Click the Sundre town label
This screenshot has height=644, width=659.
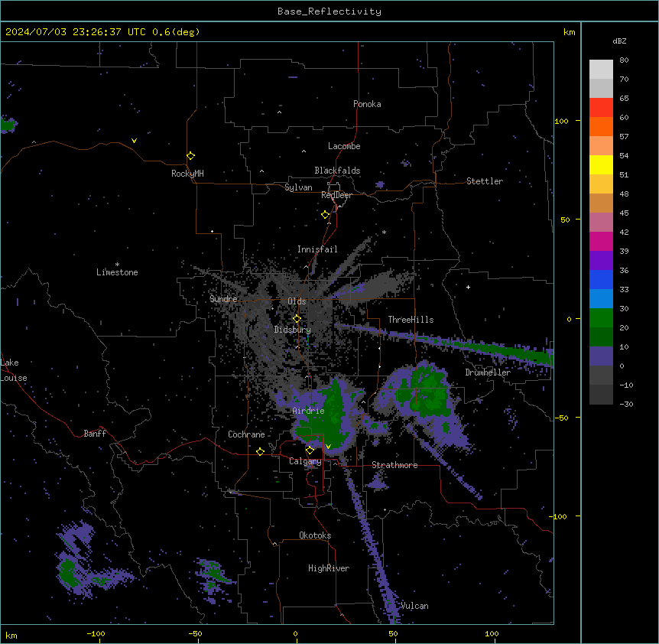coord(223,299)
